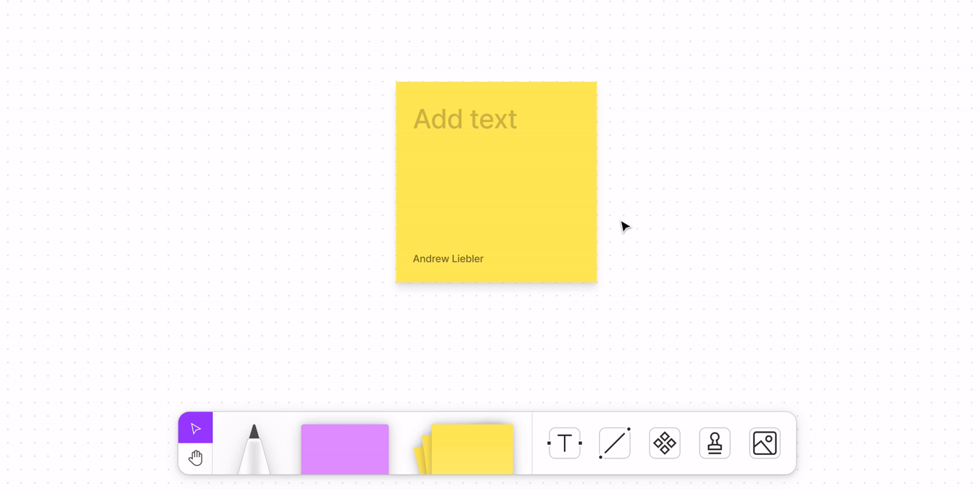The width and height of the screenshot is (980, 490).
Task: Pick the Marker drawing tool
Action: coord(254,452)
